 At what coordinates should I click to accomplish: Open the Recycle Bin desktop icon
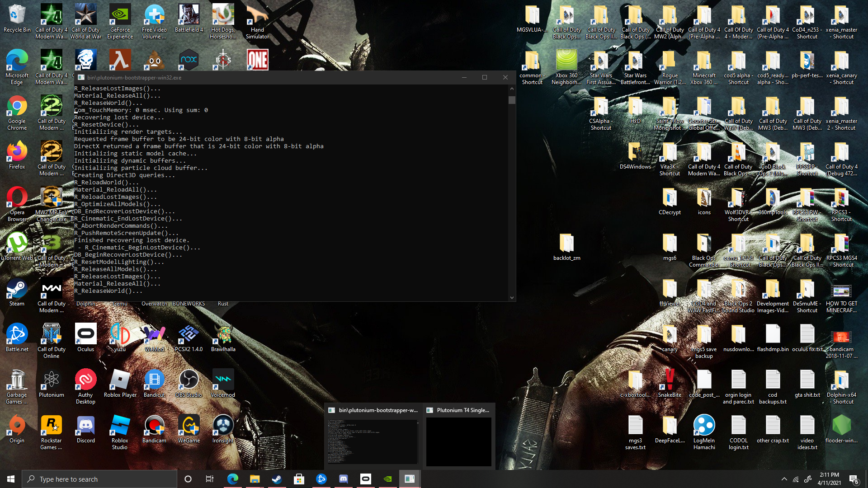coord(17,19)
